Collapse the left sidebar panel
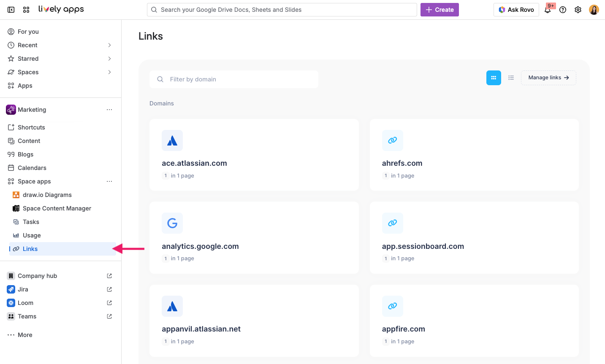Viewport: 605px width, 364px height. (11, 9)
